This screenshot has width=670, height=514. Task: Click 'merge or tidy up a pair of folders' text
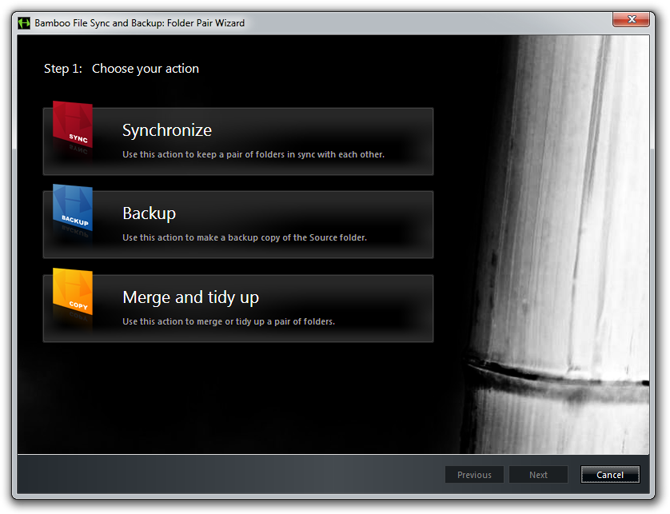(x=229, y=321)
